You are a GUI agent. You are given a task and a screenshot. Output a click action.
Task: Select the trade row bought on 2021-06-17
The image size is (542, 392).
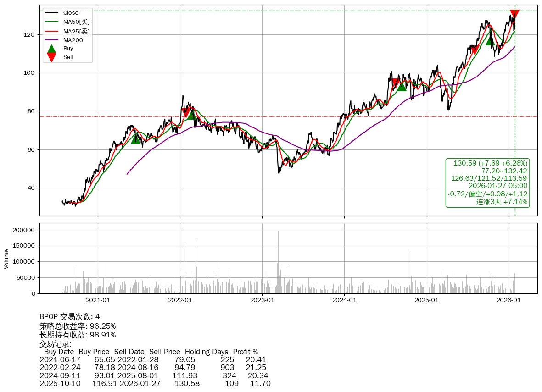[x=153, y=360]
